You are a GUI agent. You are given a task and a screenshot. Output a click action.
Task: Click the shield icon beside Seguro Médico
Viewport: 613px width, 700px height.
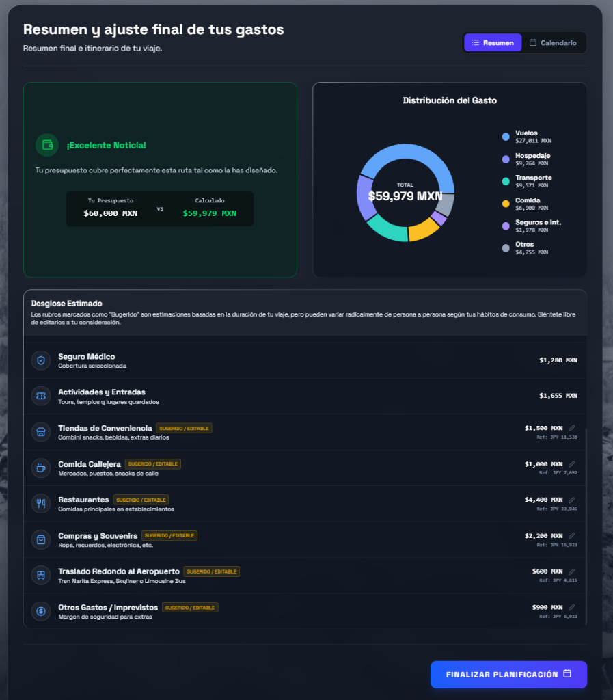click(x=41, y=360)
